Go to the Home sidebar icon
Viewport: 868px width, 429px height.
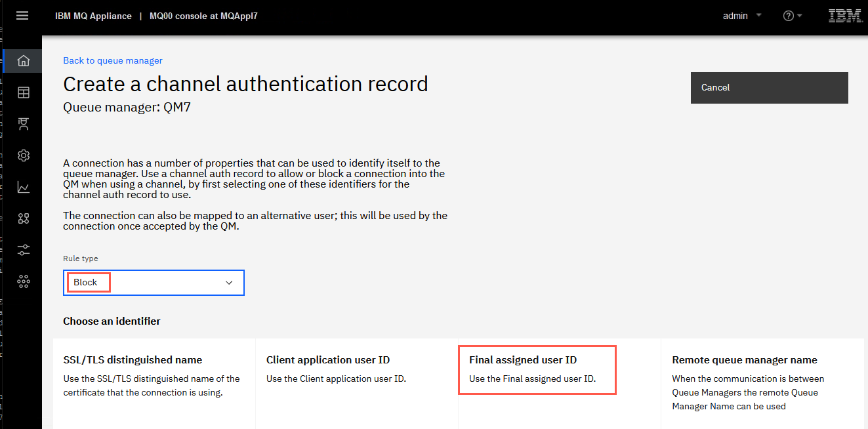click(24, 61)
